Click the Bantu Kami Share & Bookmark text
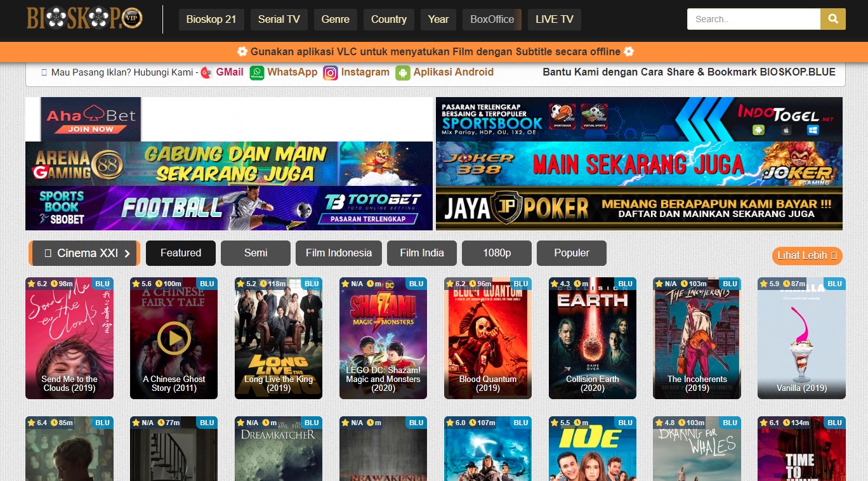This screenshot has width=868, height=481. click(689, 72)
